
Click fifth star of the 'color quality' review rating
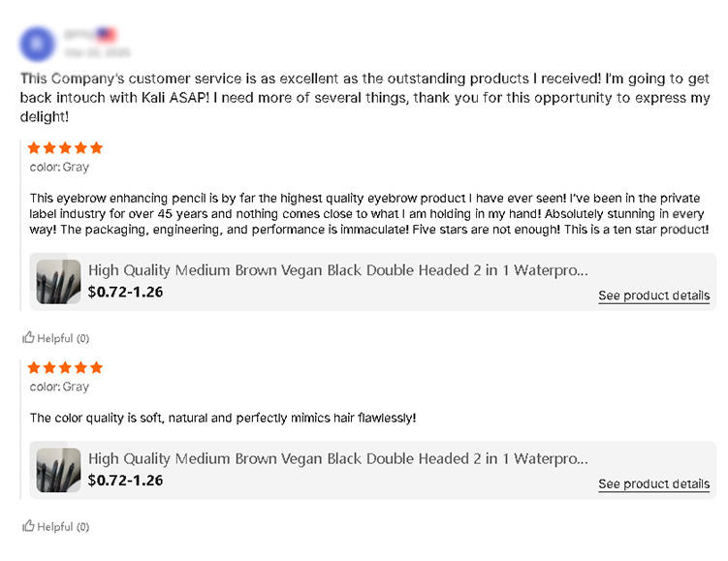point(95,368)
